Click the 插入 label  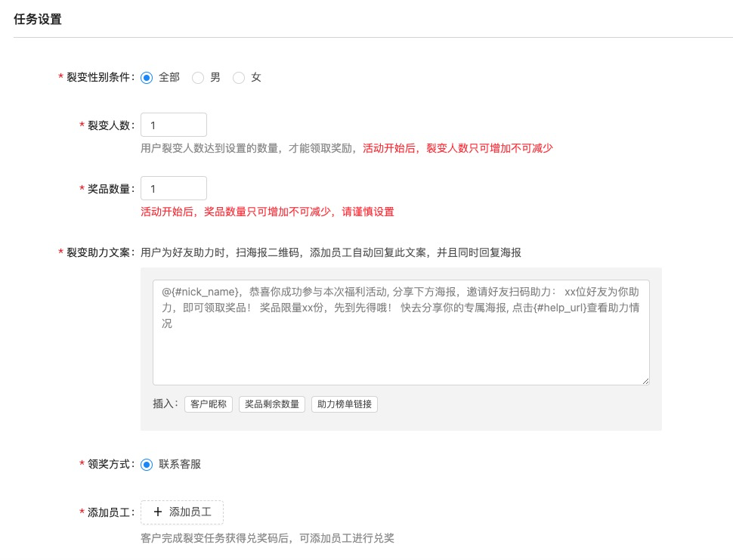click(165, 404)
